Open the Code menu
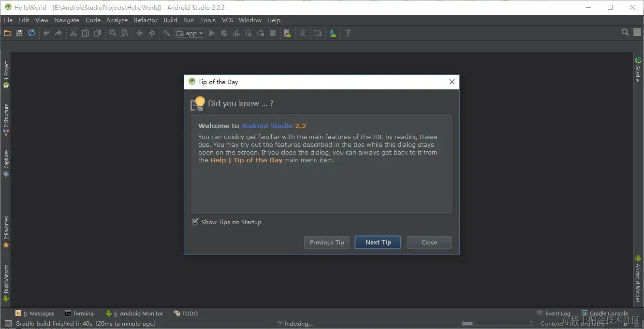This screenshot has height=329, width=644. pyautogui.click(x=93, y=20)
